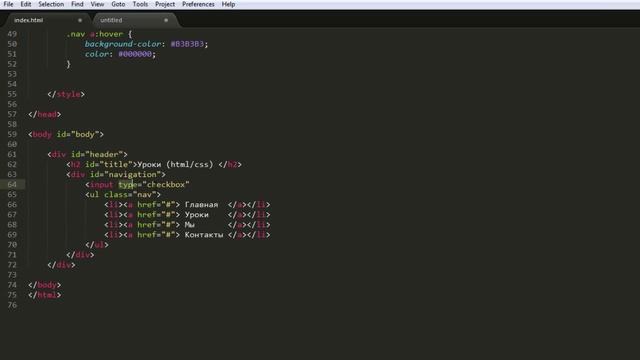Click the closing body tag
640x360 pixels.
[x=44, y=285]
